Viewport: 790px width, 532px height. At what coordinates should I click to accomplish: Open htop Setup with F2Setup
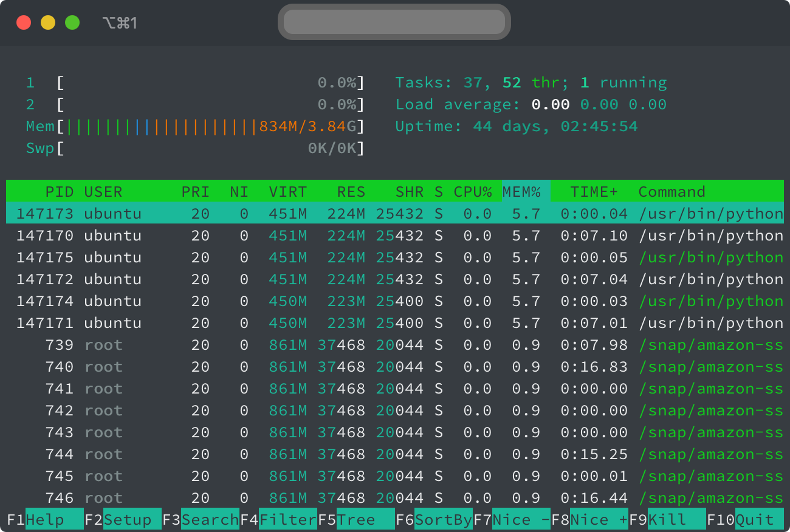click(123, 519)
